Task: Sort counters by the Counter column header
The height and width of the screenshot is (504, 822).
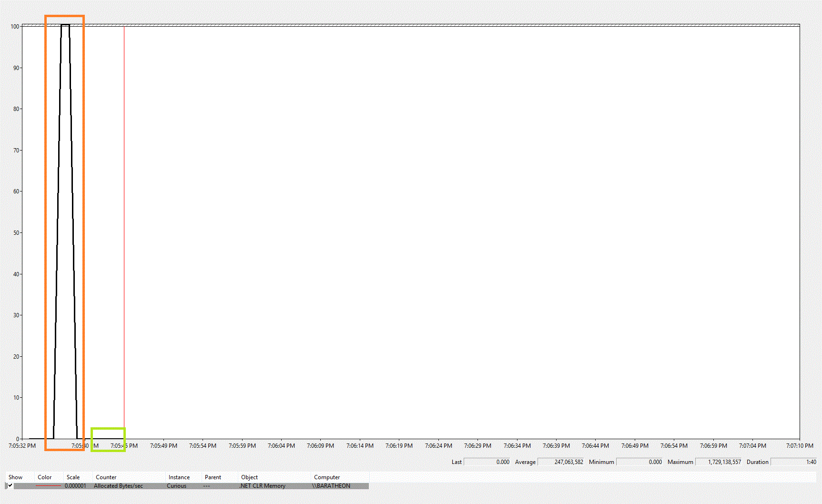Action: [x=106, y=477]
